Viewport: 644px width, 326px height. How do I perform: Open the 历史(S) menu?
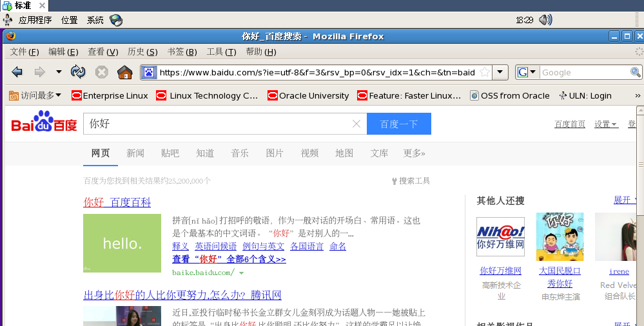pos(142,52)
